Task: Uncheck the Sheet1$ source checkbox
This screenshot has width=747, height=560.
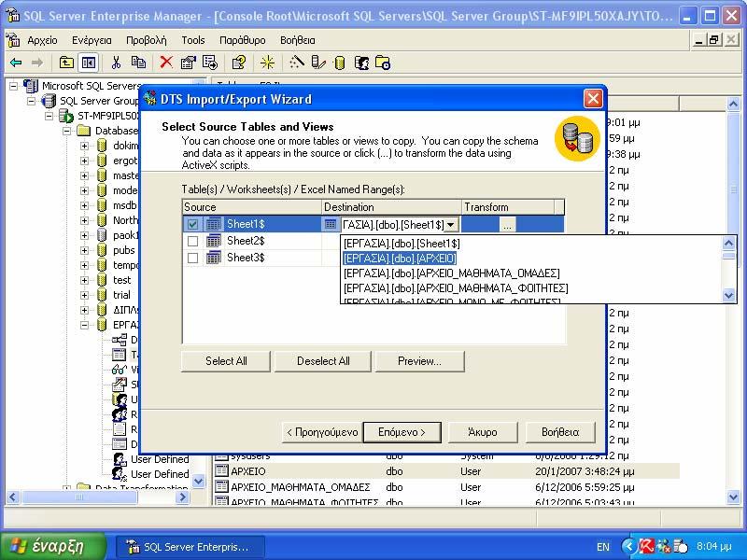Action: coord(192,224)
